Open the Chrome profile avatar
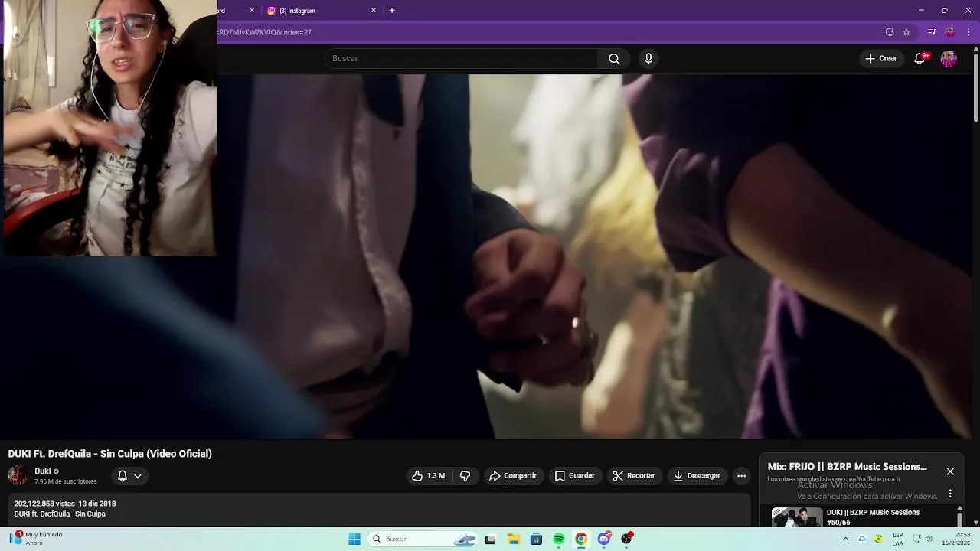 [x=950, y=32]
